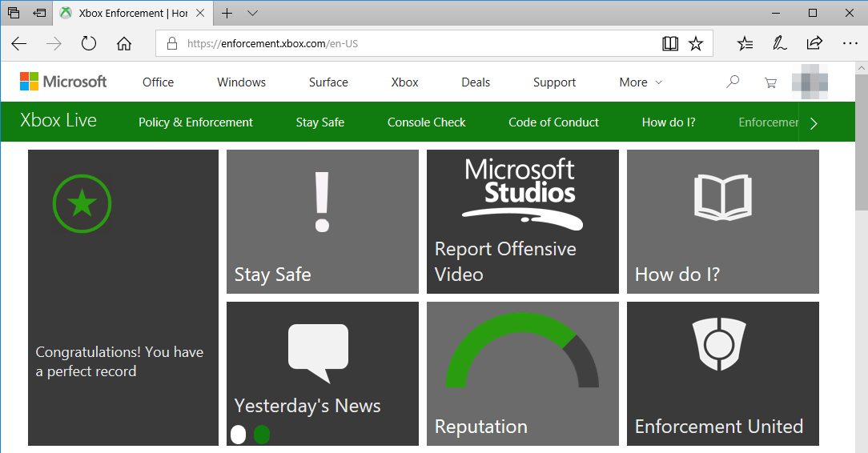Open Code of Conduct link

[x=553, y=122]
